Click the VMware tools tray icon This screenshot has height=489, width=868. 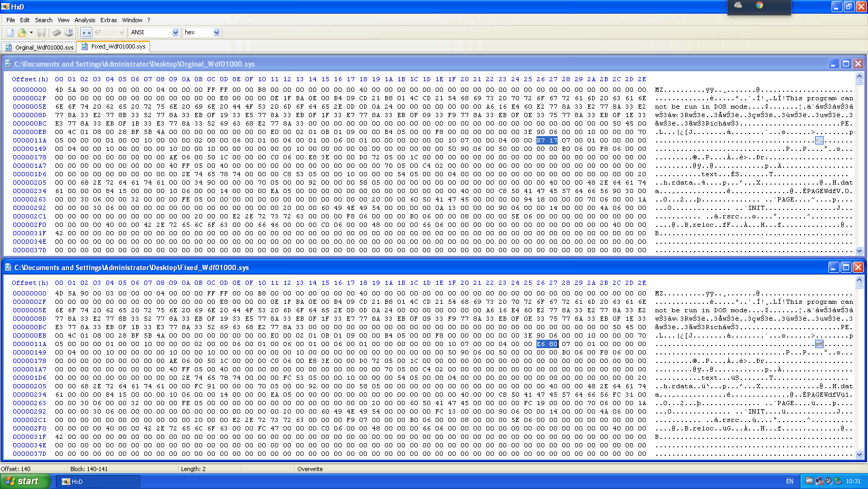pyautogui.click(x=809, y=481)
